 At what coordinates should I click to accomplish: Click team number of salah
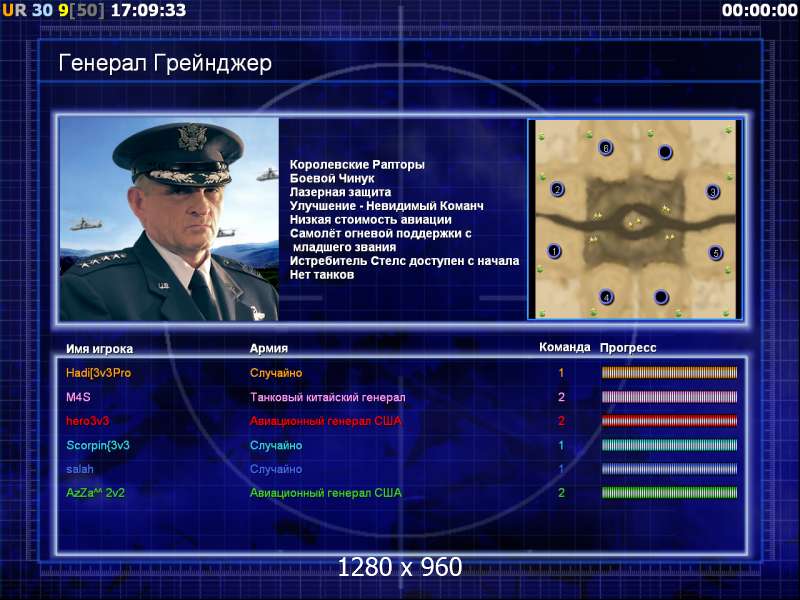click(x=561, y=469)
